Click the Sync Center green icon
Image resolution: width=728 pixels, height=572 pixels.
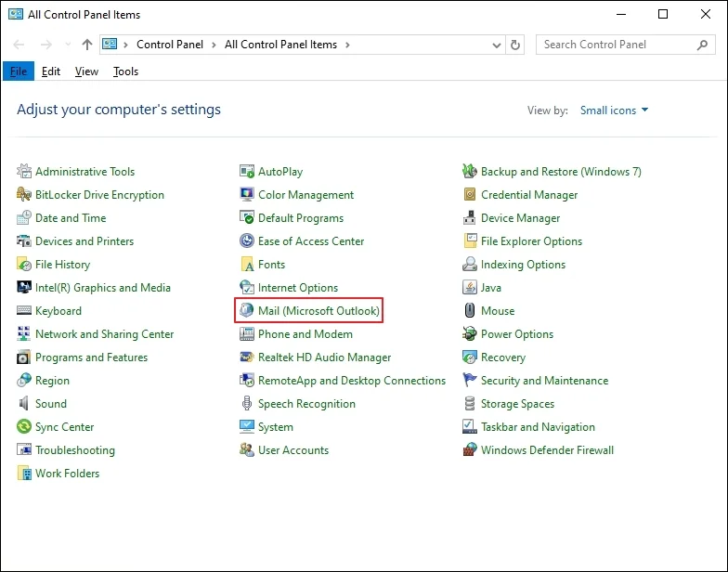(24, 427)
